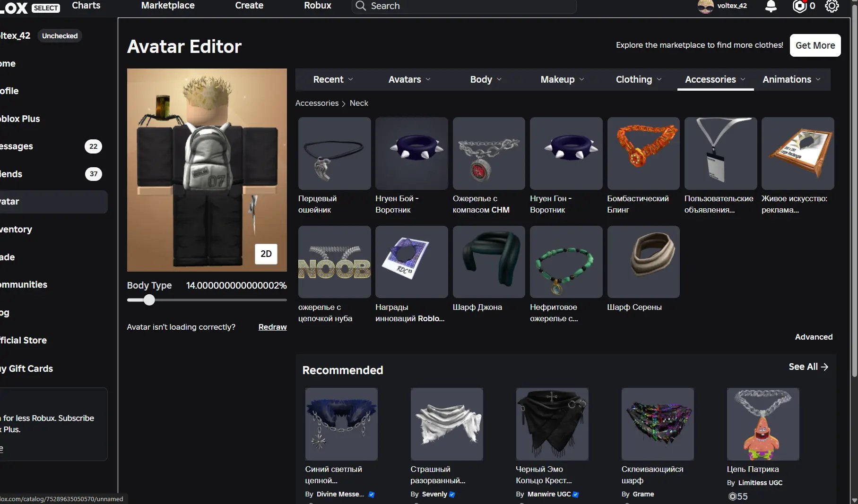Open recommended Склеивающийся шарф item

click(x=658, y=424)
